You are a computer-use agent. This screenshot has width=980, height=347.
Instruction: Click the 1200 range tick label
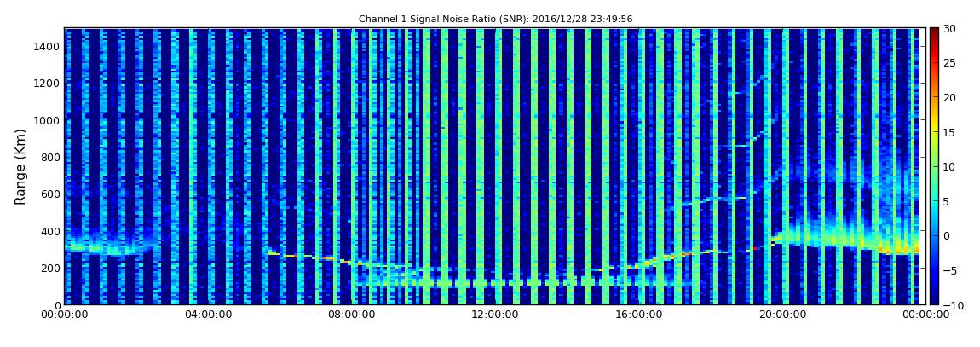tap(47, 84)
